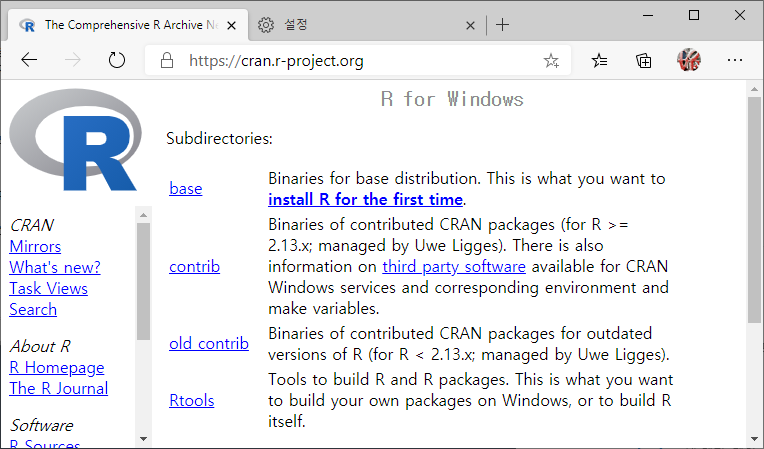Open the What's new? link

tap(55, 267)
